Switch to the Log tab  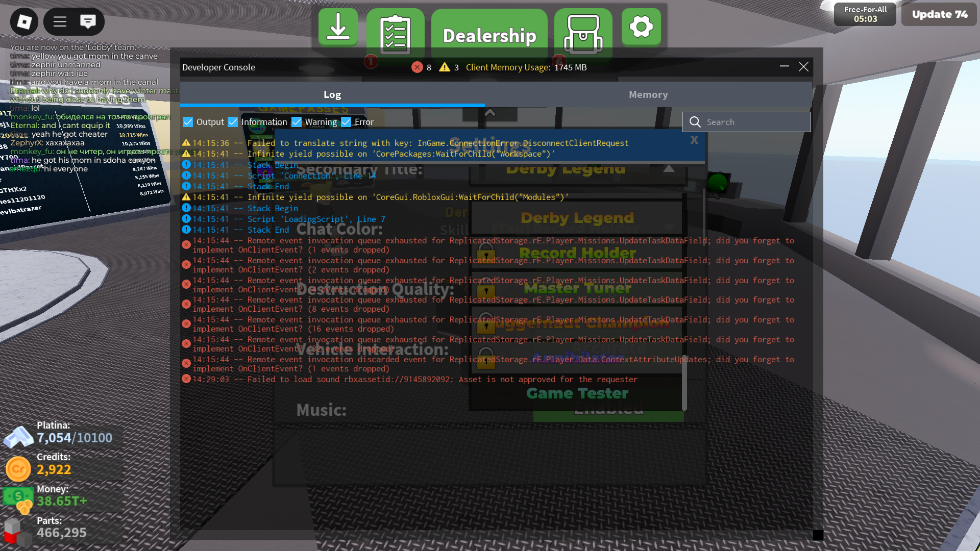(332, 94)
